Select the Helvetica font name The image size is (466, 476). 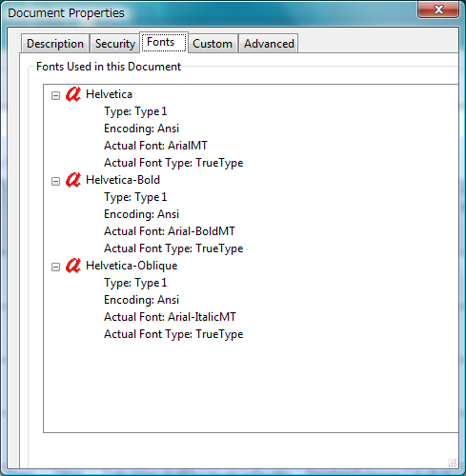click(109, 94)
